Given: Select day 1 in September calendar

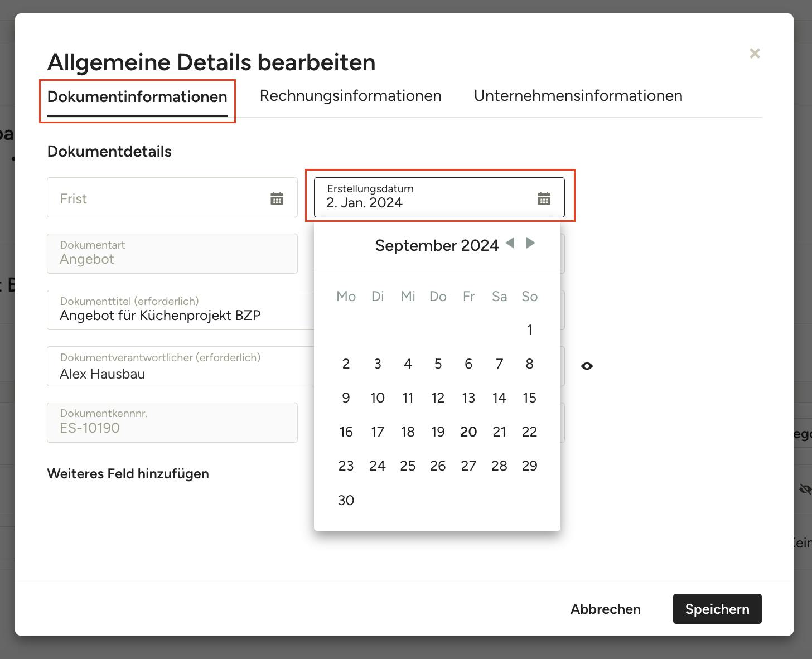Looking at the screenshot, I should (x=529, y=330).
